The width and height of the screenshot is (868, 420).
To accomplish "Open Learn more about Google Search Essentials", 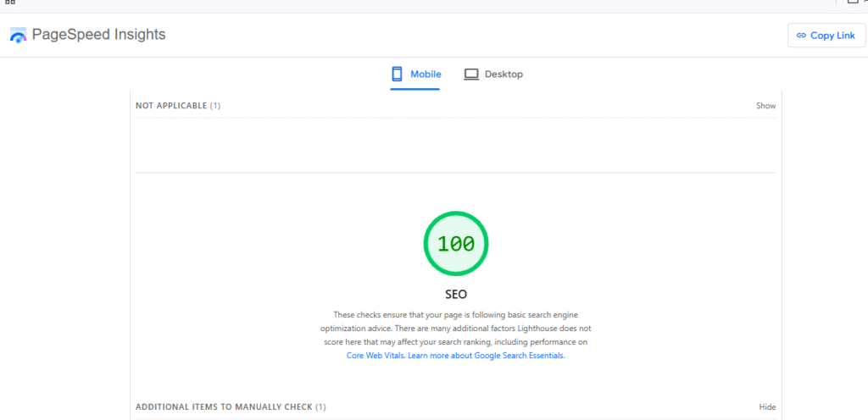I will pos(486,356).
